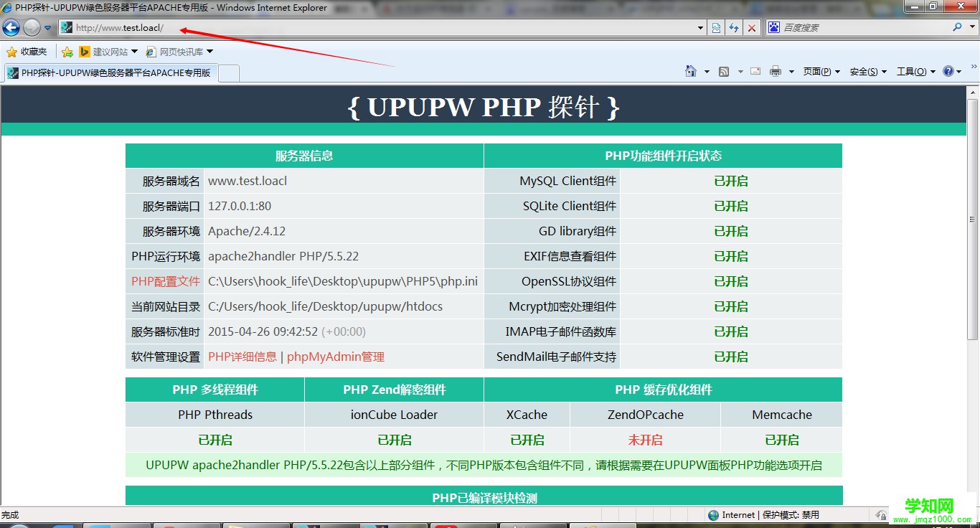Expand the search provider dropdown arrow

(x=973, y=28)
